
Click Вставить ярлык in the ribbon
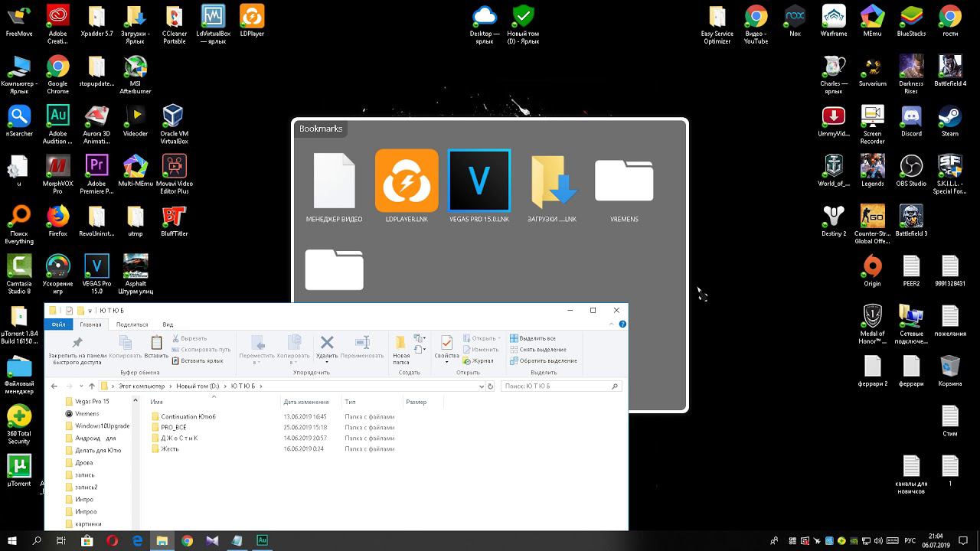click(198, 360)
